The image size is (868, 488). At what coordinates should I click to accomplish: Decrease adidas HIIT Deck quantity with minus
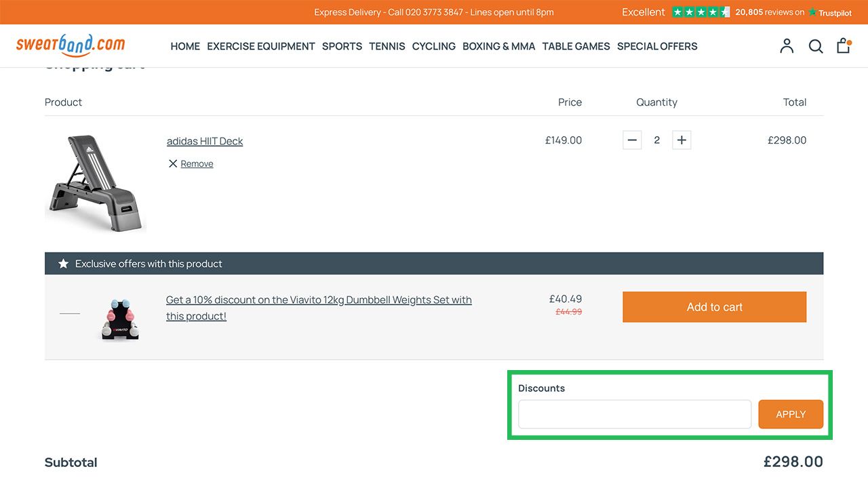(x=632, y=140)
